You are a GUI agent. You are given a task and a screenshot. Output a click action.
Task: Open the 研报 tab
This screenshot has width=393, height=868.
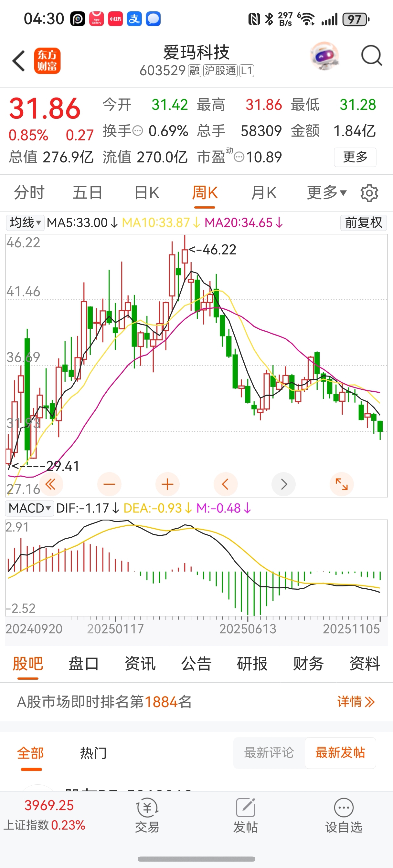(x=252, y=664)
